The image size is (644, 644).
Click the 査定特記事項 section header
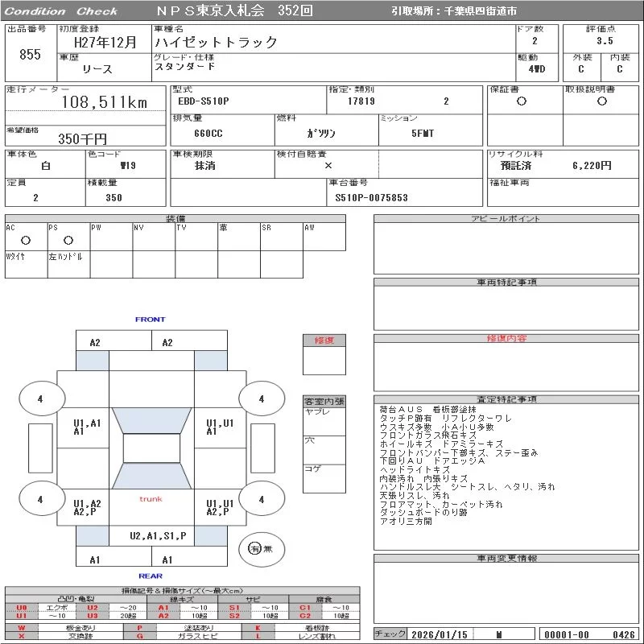pyautogui.click(x=506, y=399)
